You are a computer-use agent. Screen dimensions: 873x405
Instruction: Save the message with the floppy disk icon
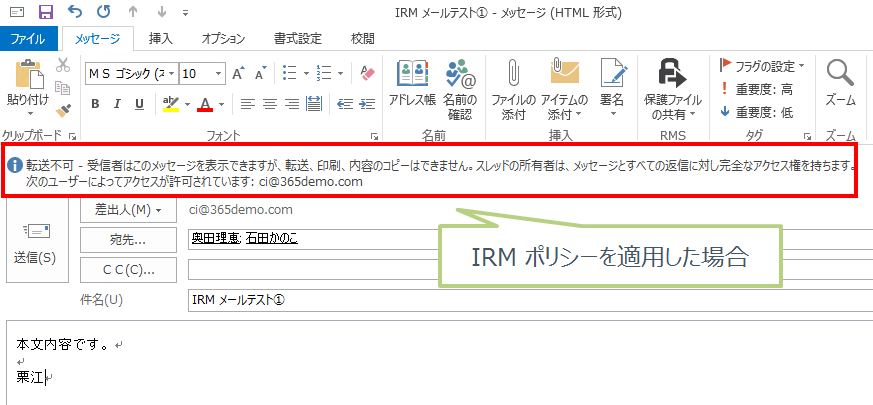click(45, 12)
